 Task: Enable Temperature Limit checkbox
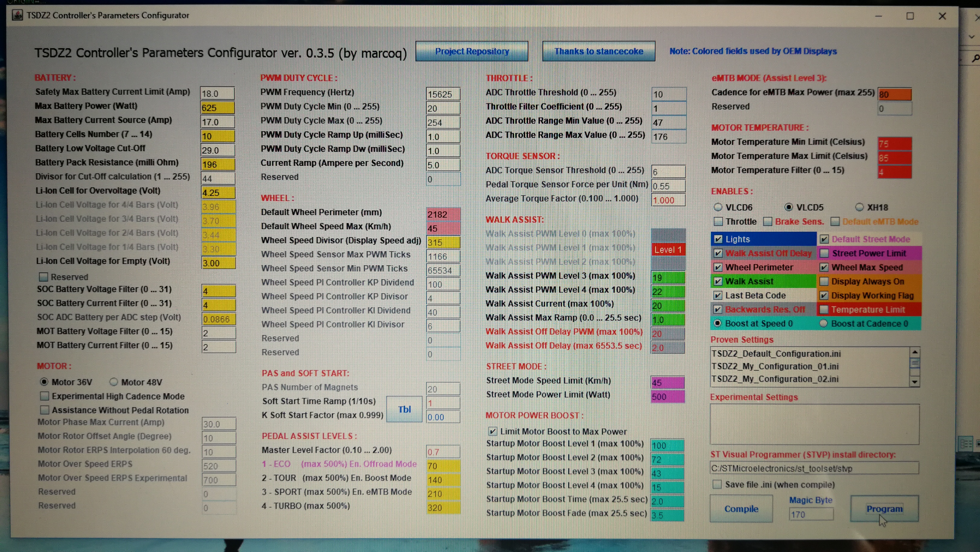pos(824,310)
